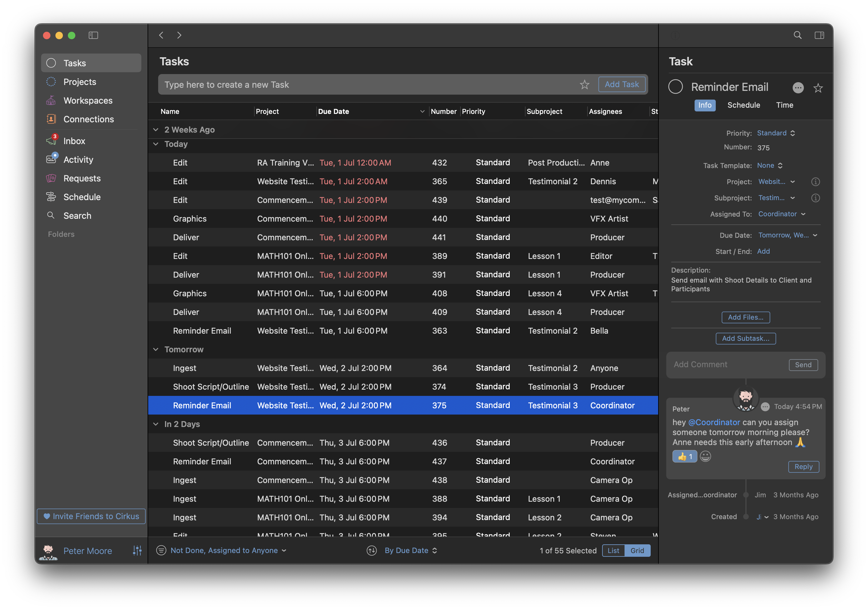The width and height of the screenshot is (868, 610).
Task: Click the settings sliders icon beside Peter Moore
Action: [137, 551]
